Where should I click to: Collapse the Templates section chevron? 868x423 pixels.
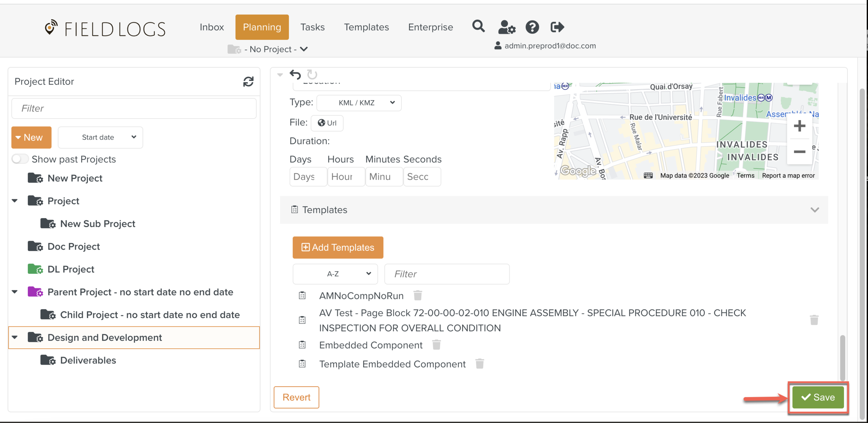(x=815, y=210)
